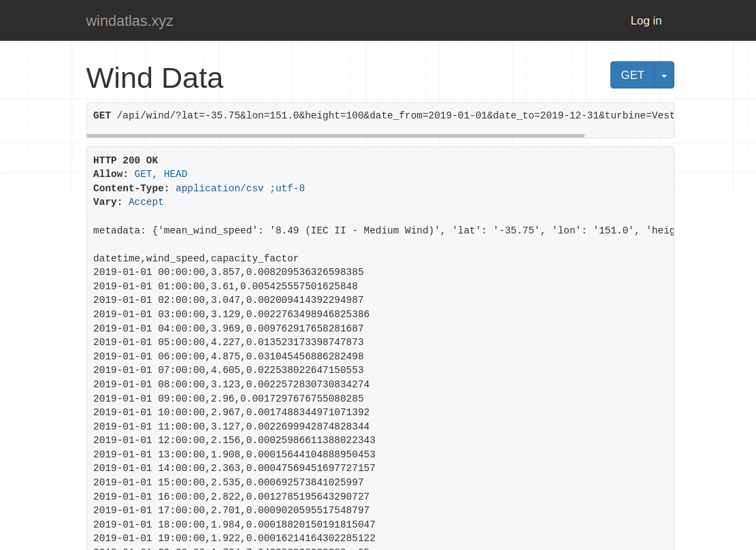This screenshot has width=756, height=550.
Task: Click the Vary: Accept header line
Action: click(x=128, y=202)
